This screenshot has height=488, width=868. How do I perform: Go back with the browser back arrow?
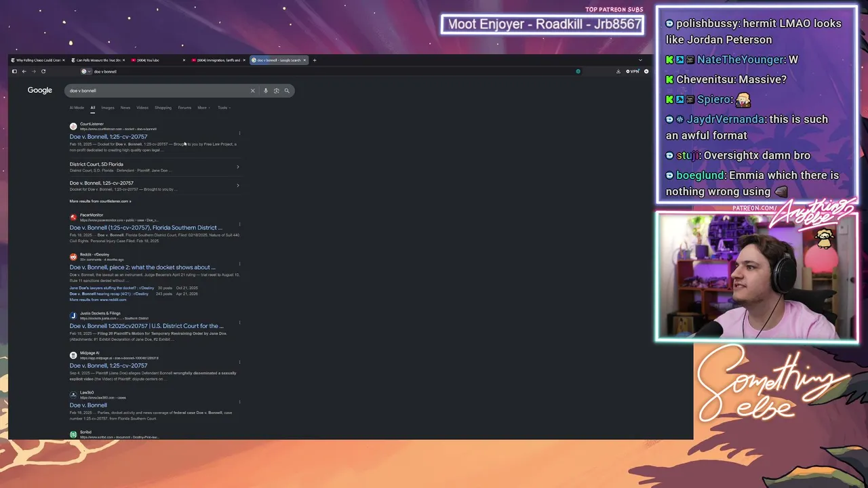tap(24, 71)
